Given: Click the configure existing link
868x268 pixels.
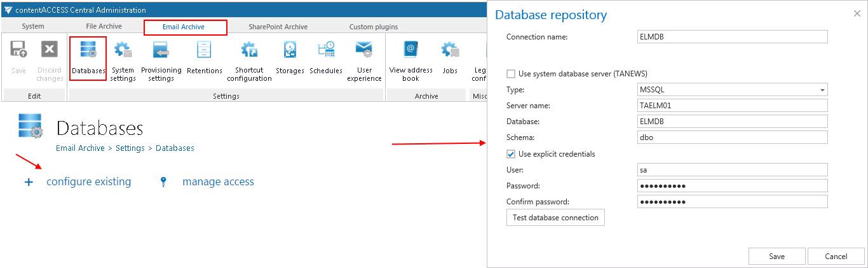Looking at the screenshot, I should click(89, 181).
